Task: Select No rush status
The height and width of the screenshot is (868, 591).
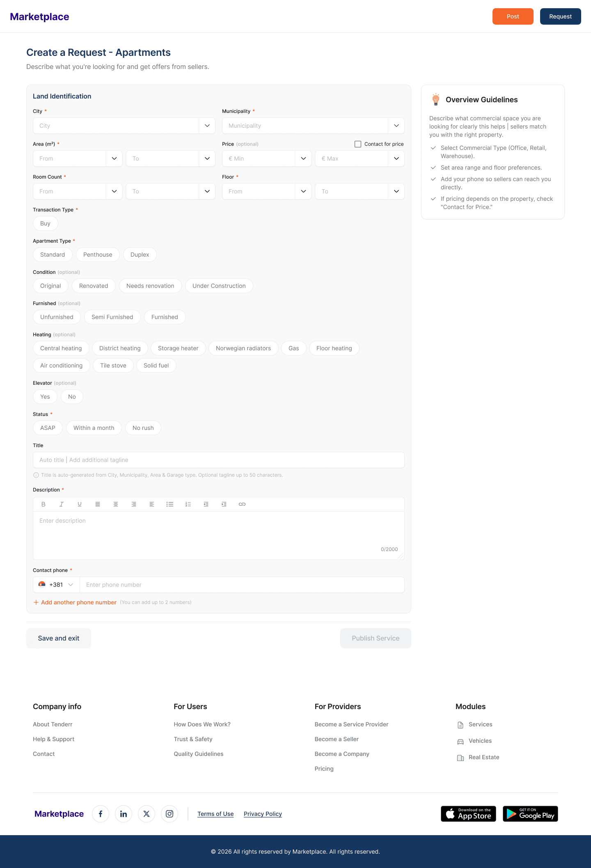Action: (143, 428)
